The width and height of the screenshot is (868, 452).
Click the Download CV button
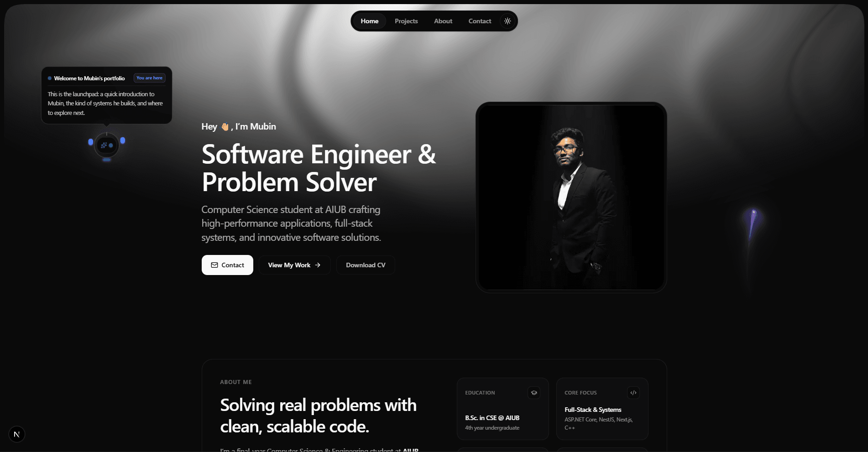tap(366, 265)
